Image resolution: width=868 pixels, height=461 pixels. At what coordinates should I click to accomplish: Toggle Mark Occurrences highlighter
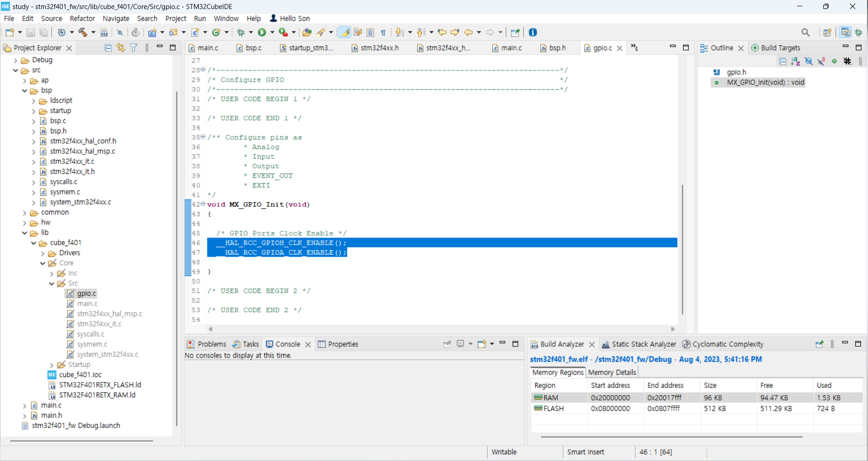pyautogui.click(x=345, y=33)
